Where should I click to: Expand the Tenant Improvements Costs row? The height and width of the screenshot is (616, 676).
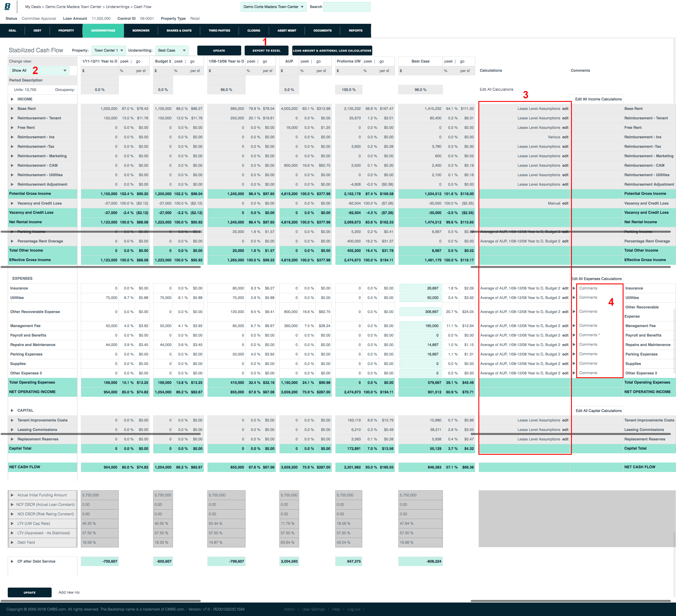coord(12,420)
